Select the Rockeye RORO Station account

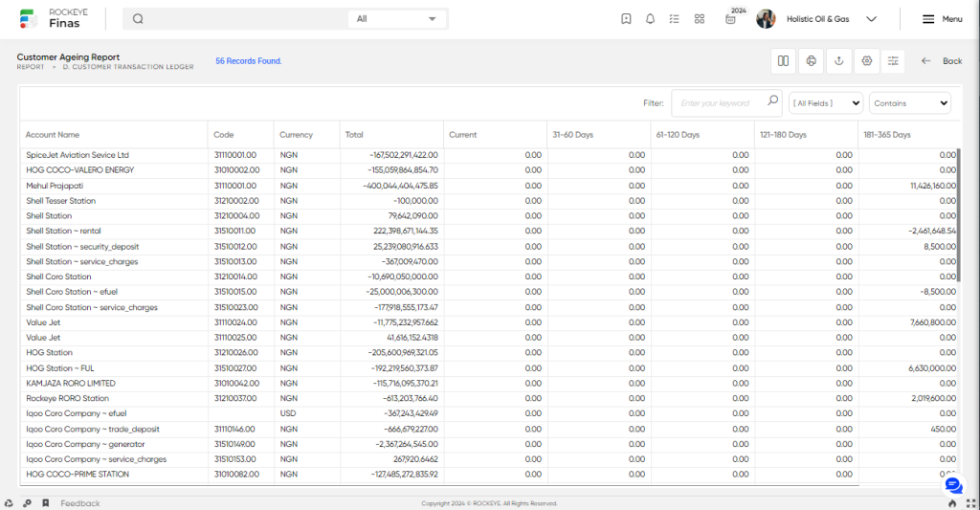68,398
